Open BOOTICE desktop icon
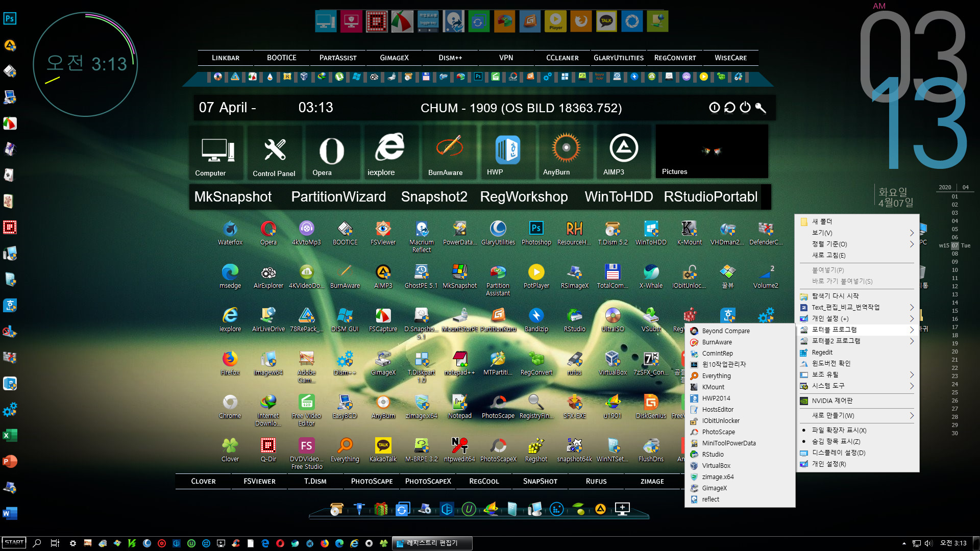Screen dimensions: 980x551 345,233
